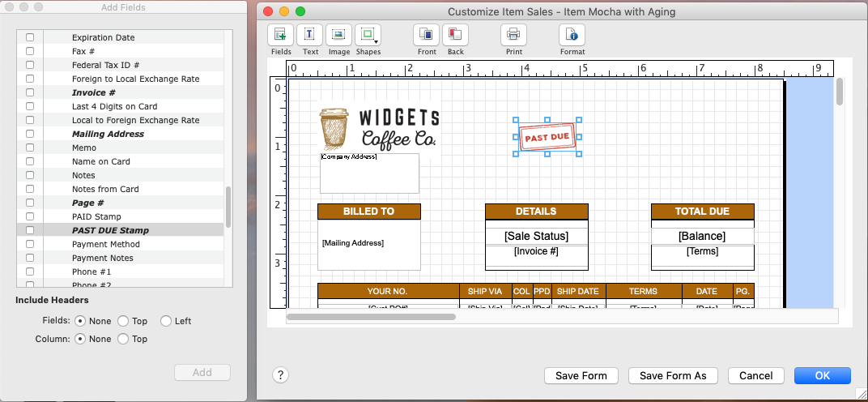Viewport: 868px width, 402px height.
Task: Open the Fields tool in toolbar
Action: coord(280,35)
